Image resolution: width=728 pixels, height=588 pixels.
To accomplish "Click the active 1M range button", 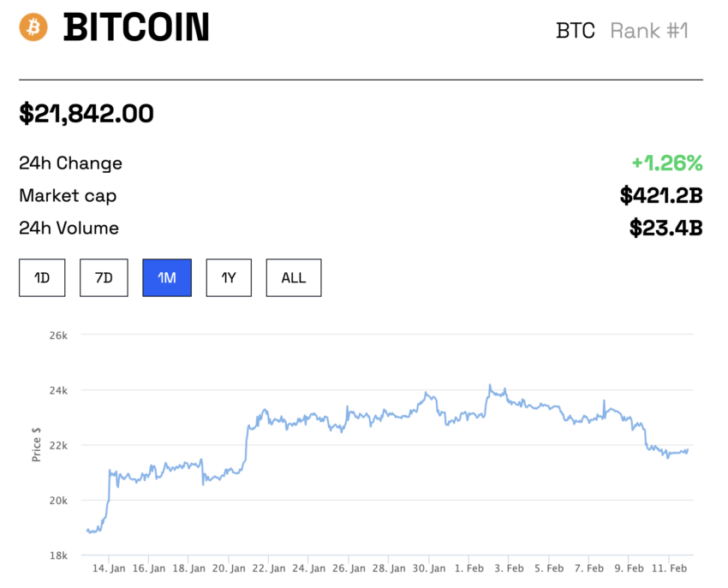I will pyautogui.click(x=166, y=278).
